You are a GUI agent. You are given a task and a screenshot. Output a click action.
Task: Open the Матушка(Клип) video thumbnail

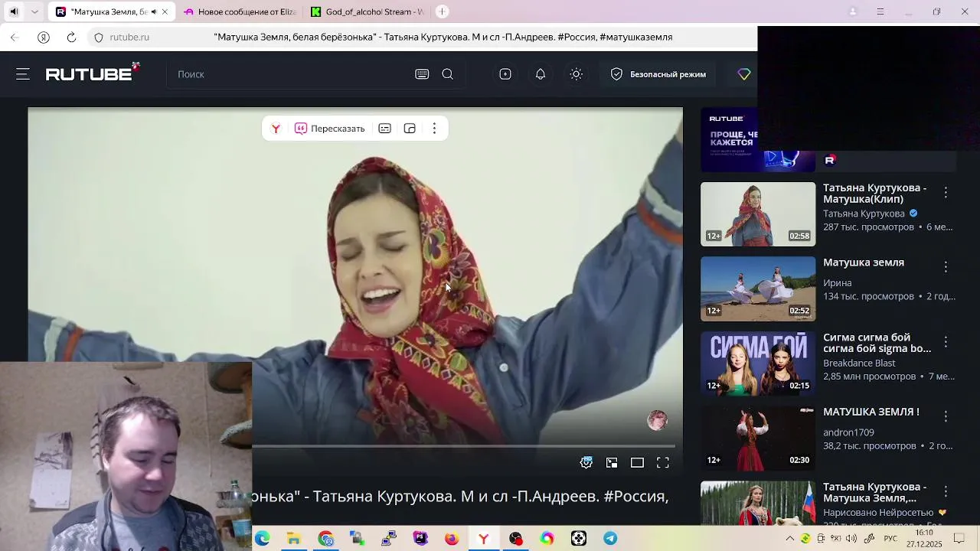758,214
